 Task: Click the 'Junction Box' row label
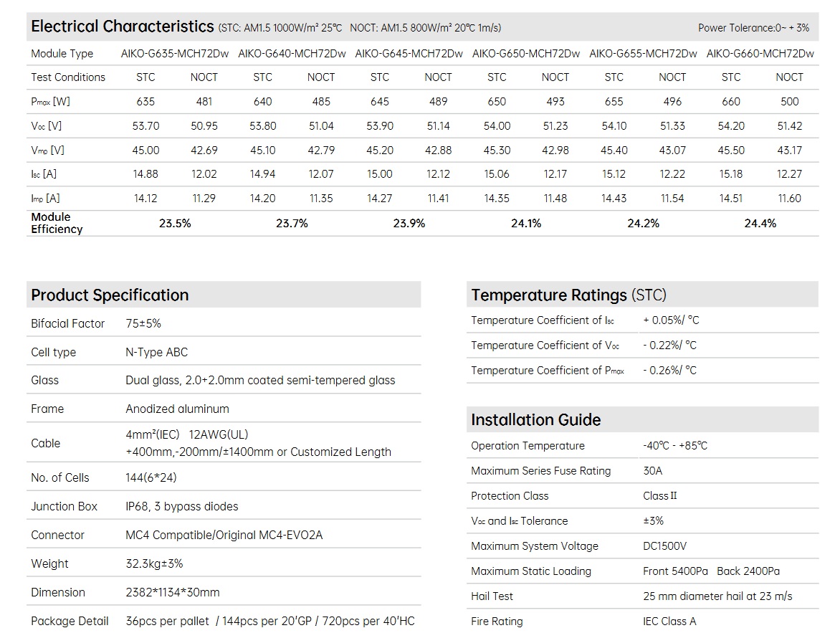coord(64,507)
